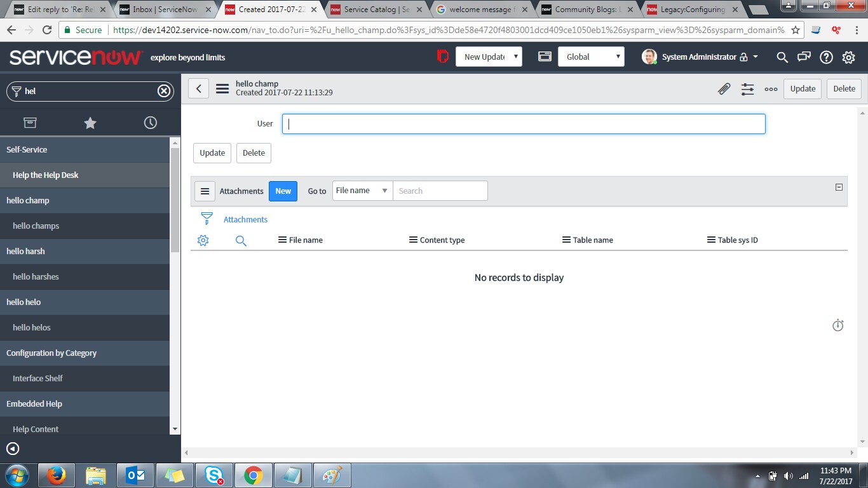This screenshot has height=488, width=868.
Task: Open favorites star tab in navigator
Action: point(90,123)
